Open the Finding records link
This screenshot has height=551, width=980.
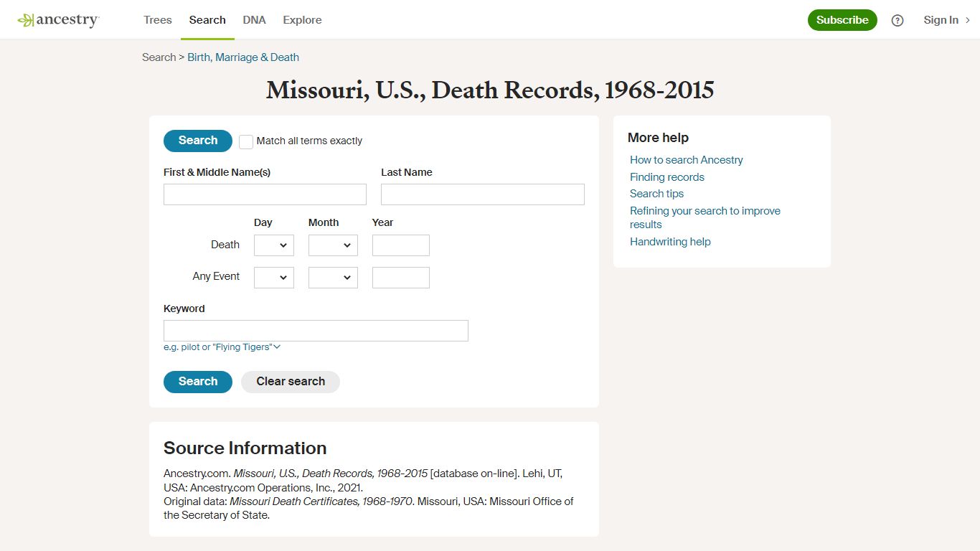(667, 177)
